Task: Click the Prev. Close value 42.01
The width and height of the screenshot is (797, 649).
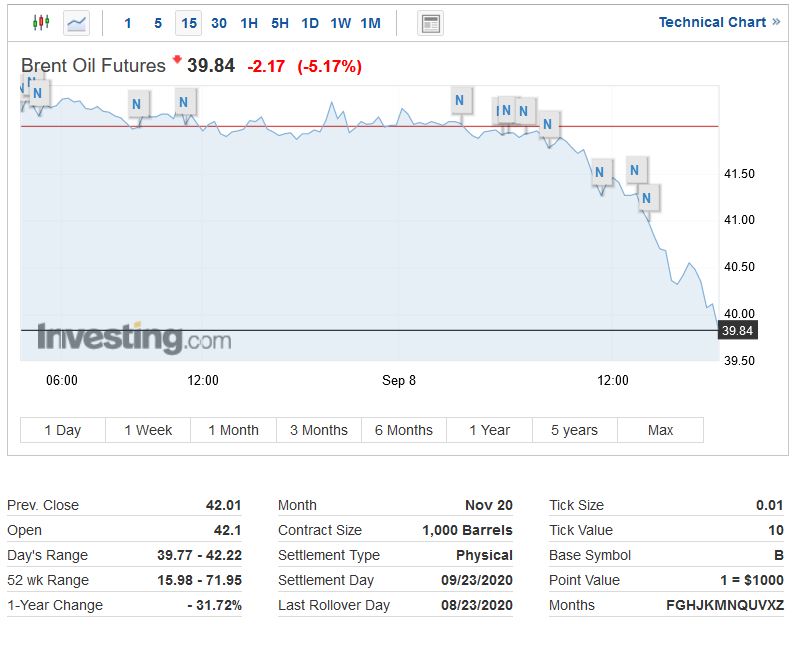Action: [x=223, y=505]
